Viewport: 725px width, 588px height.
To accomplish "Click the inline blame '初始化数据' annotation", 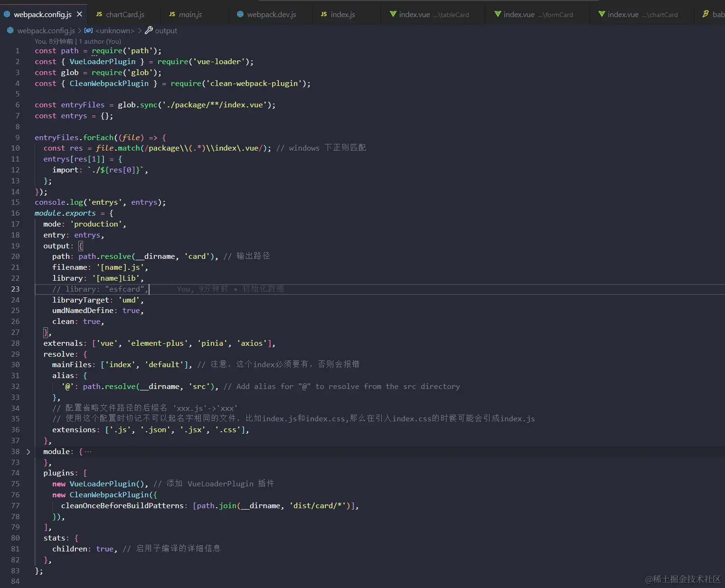I will (x=264, y=289).
